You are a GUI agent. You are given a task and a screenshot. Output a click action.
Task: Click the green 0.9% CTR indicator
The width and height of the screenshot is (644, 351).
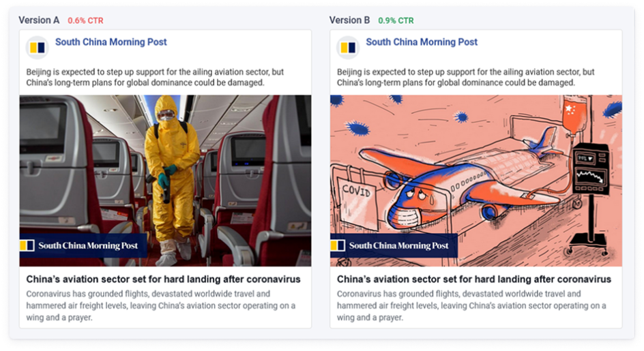coord(396,20)
